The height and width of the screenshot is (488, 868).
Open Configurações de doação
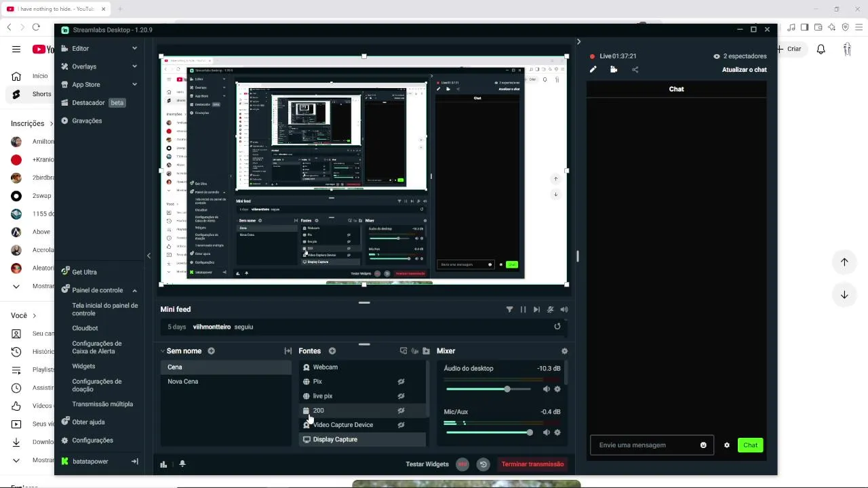pyautogui.click(x=97, y=385)
